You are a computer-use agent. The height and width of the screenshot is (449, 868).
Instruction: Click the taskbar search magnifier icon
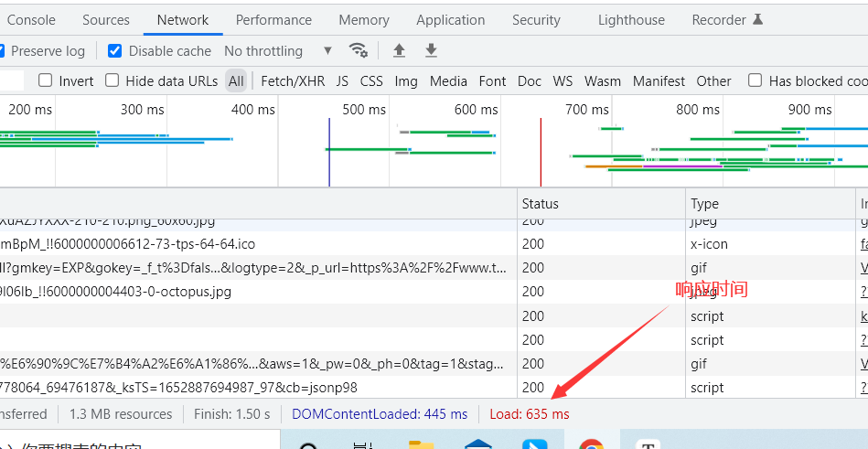(308, 445)
